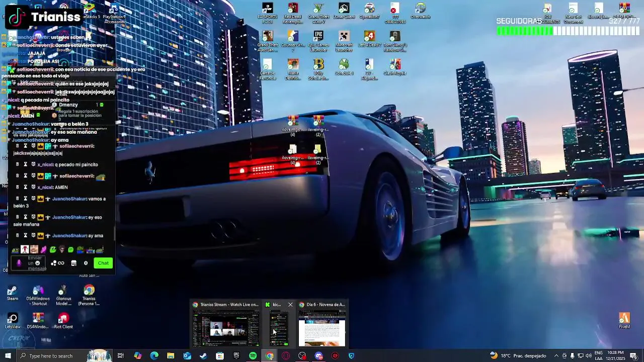644x362 pixels.
Task: Ban user on 'vamos a belén 3' message
Action: pyautogui.click(x=34, y=199)
